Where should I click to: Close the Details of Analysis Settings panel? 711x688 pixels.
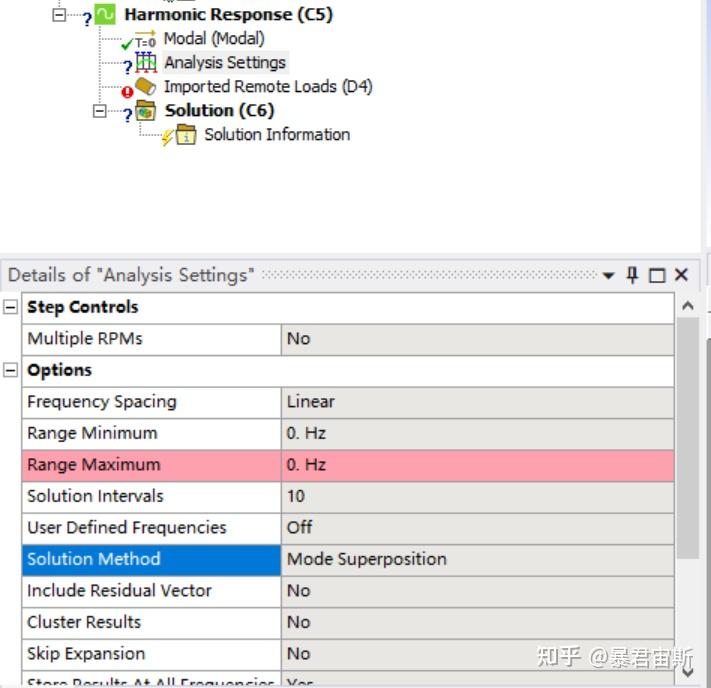click(681, 275)
